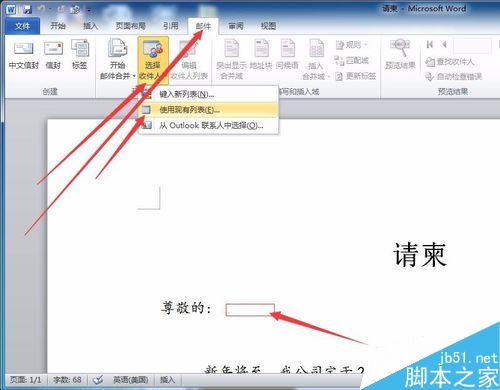
Task: Click the empty box after 尊敬的:
Action: 250,310
